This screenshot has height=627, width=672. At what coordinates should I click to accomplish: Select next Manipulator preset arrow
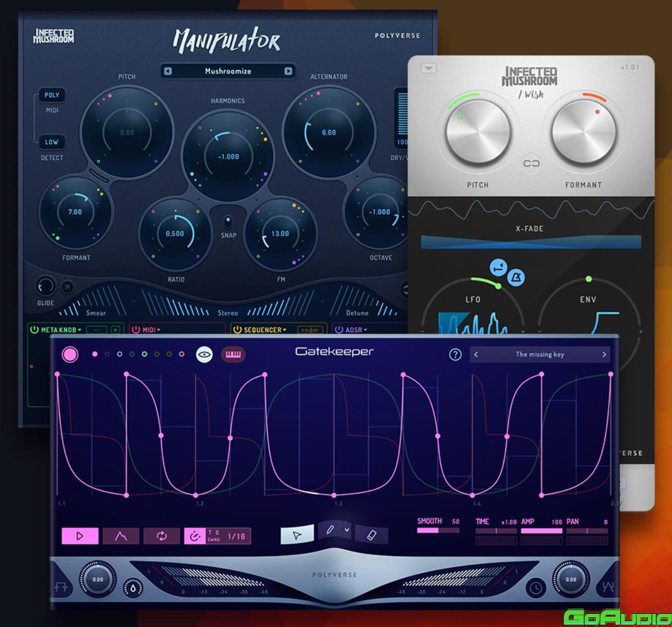click(288, 71)
